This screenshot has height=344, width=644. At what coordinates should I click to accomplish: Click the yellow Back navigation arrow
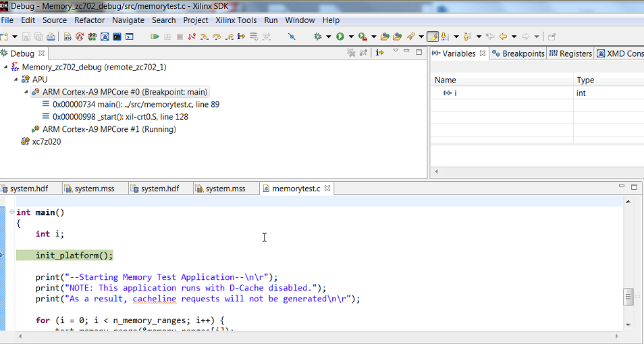coord(502,36)
